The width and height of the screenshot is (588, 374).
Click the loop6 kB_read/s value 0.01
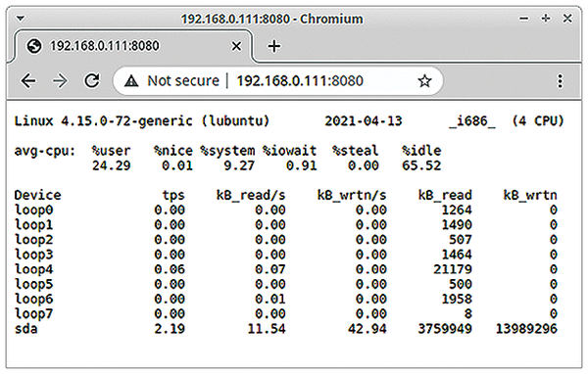pos(270,299)
